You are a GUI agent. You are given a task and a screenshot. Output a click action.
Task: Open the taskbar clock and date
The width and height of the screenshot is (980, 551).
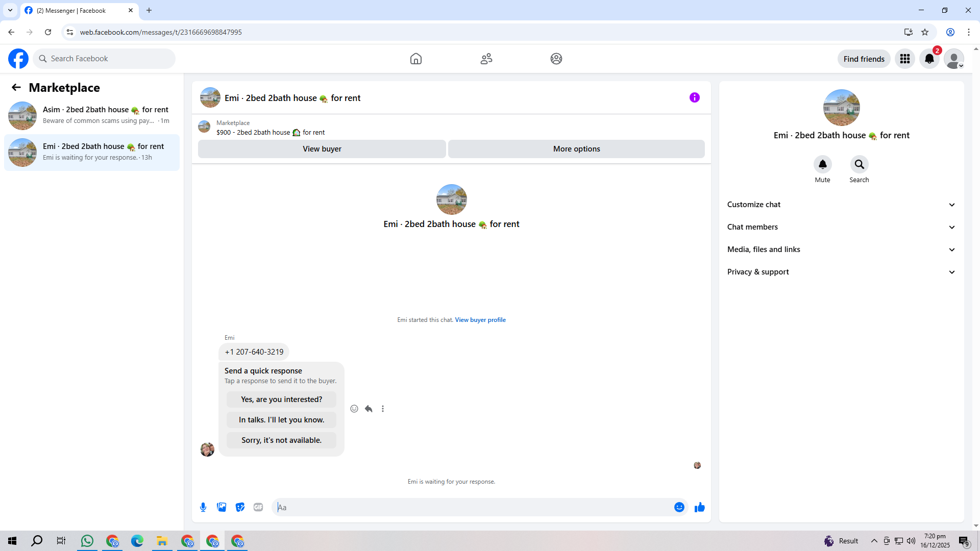(x=935, y=541)
